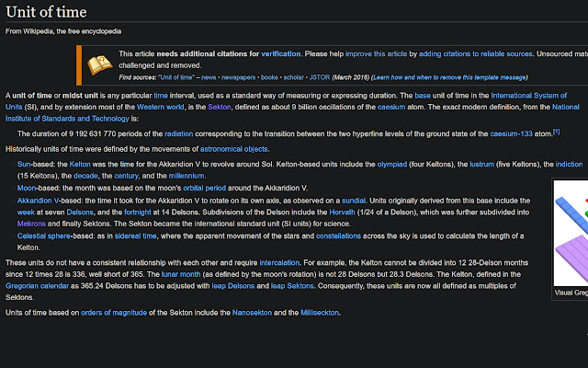588x368 pixels.
Task: Click the 'caesium' link in the intro paragraph
Action: 391,107
